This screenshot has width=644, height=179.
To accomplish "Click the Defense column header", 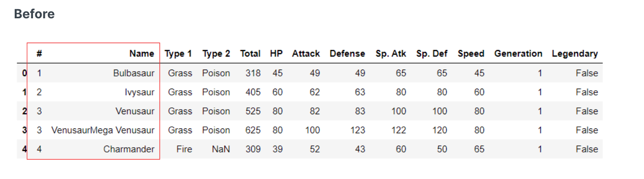I will click(347, 54).
